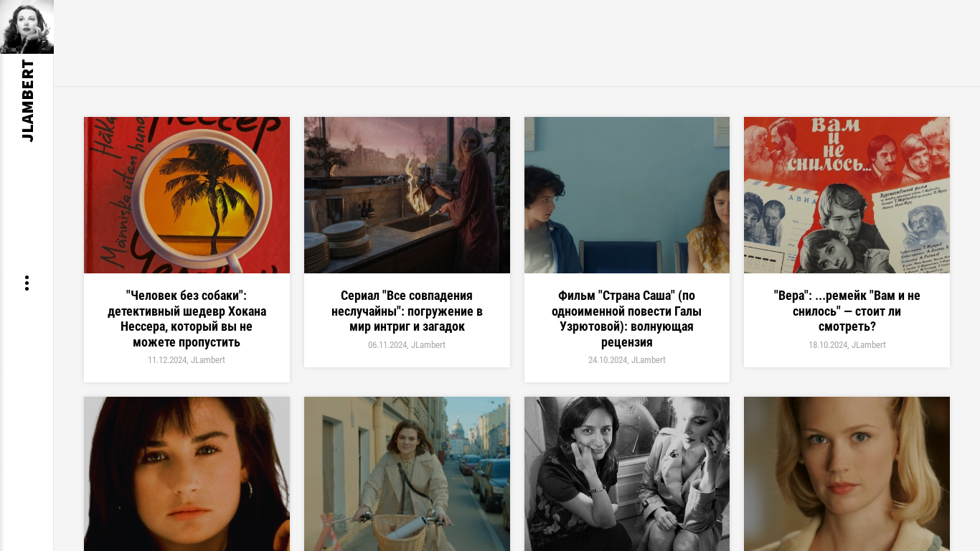Screen dimensions: 980x551
Task: Open the "Вера" remake article title
Action: point(847,311)
